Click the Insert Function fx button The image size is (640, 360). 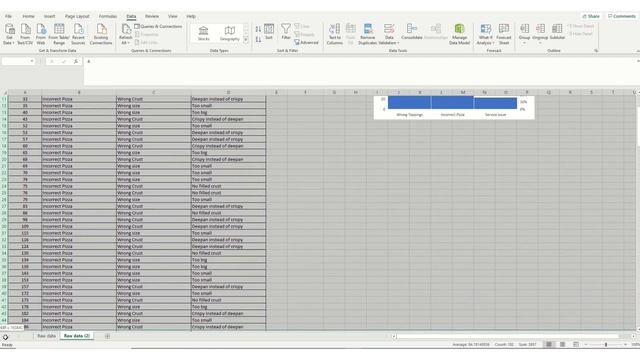point(76,61)
